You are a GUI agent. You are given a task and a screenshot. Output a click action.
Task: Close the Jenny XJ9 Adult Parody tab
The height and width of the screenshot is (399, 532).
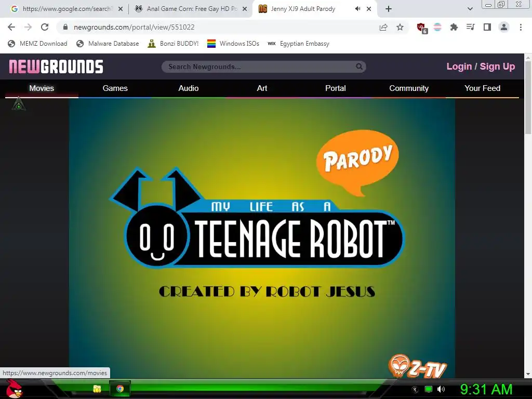[x=369, y=9]
